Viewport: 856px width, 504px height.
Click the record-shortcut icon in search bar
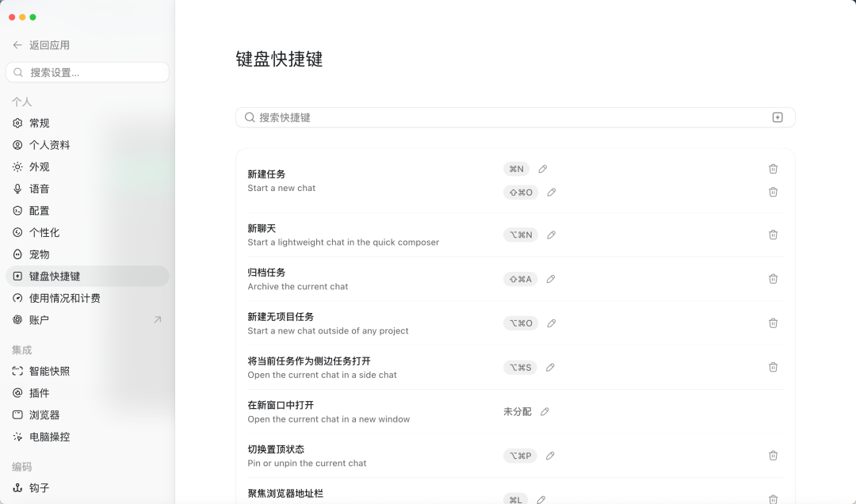(778, 117)
